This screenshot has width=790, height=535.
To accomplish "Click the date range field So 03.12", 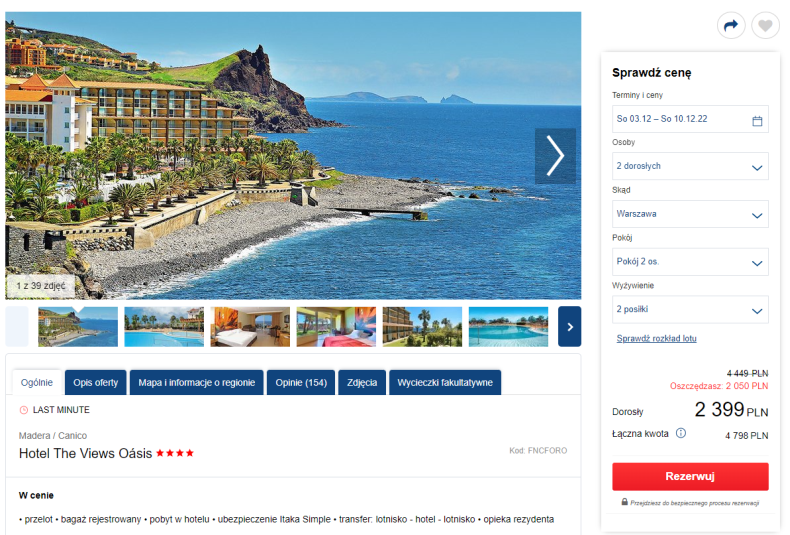I will [x=690, y=119].
